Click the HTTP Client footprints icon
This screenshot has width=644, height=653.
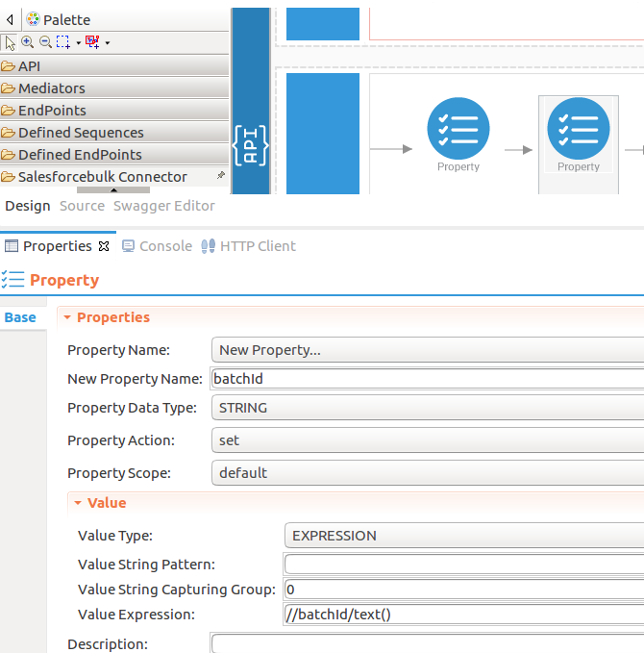(x=209, y=246)
